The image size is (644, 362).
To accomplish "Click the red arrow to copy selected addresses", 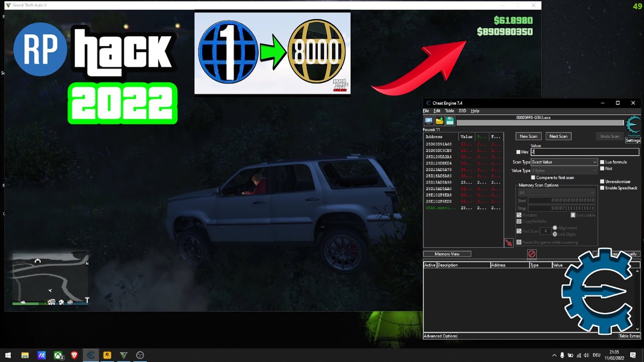I will (508, 243).
